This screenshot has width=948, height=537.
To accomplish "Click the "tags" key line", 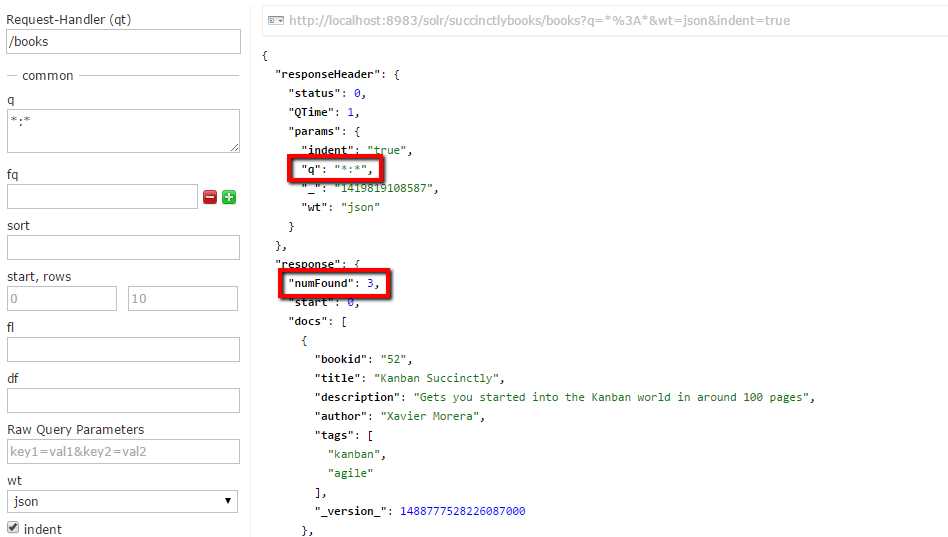I will (x=343, y=435).
